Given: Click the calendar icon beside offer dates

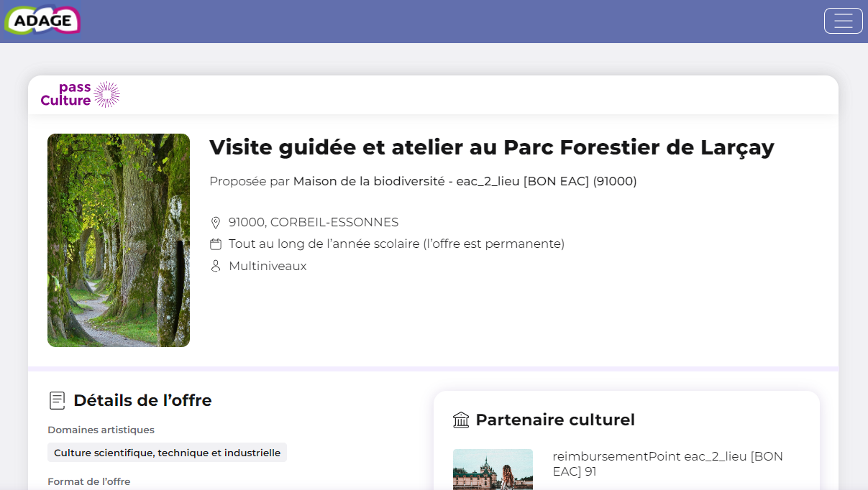Looking at the screenshot, I should pyautogui.click(x=215, y=244).
